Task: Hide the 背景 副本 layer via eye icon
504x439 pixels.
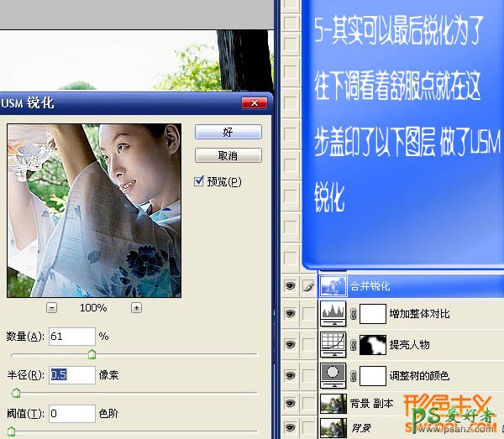Action: tap(291, 405)
